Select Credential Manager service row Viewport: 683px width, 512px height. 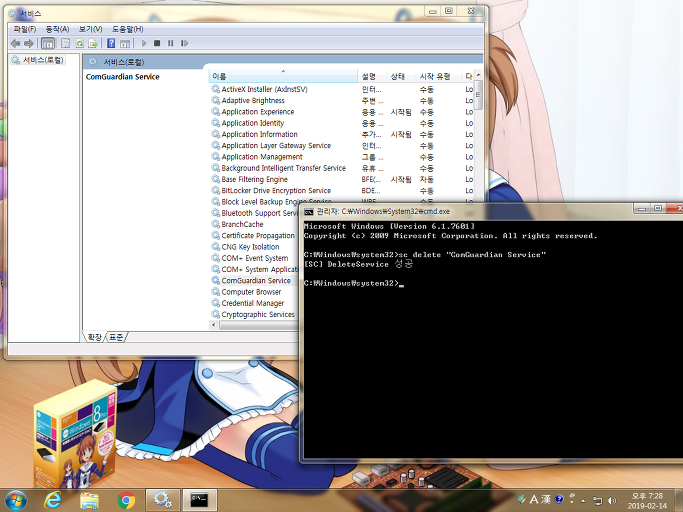pos(253,303)
